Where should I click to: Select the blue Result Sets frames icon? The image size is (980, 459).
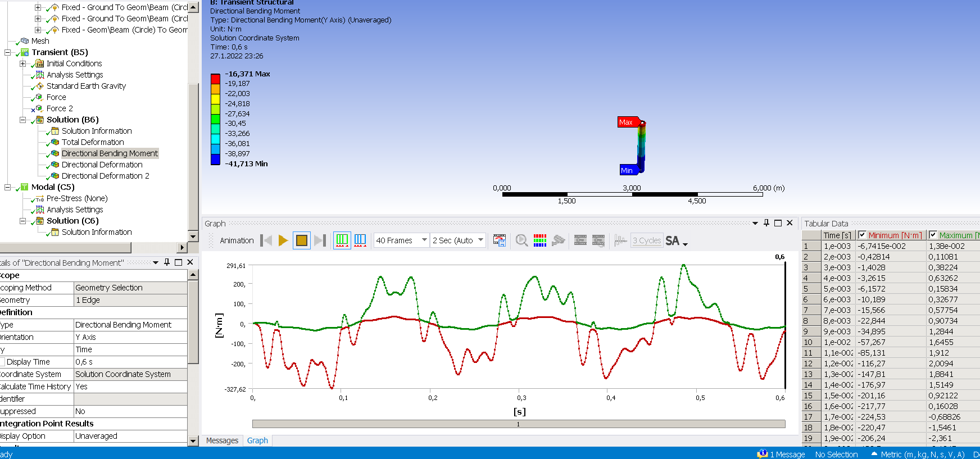tap(360, 240)
